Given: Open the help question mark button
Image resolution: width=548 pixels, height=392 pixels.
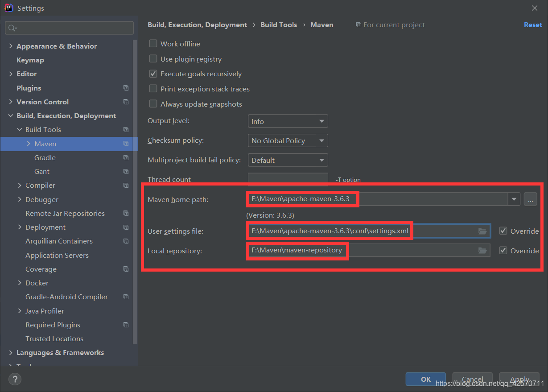Looking at the screenshot, I should [x=15, y=380].
